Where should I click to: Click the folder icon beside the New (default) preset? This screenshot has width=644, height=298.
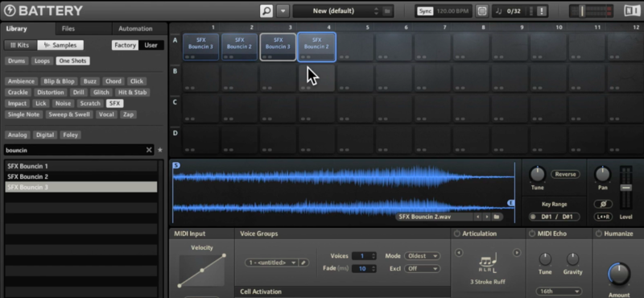[x=387, y=11]
